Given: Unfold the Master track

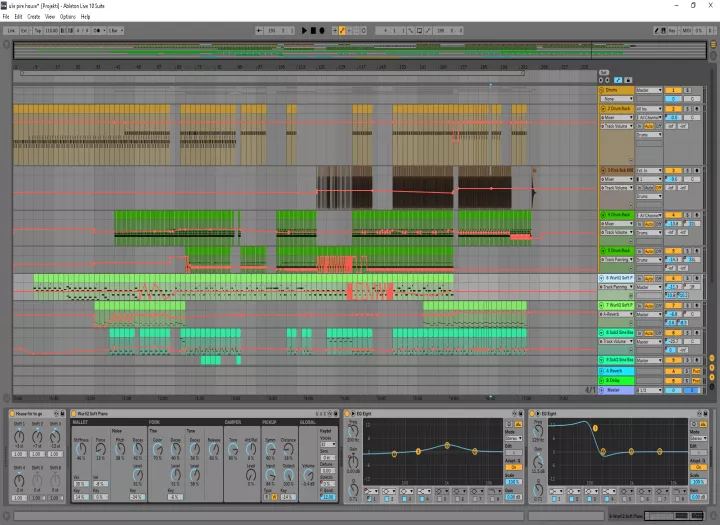Looking at the screenshot, I should pyautogui.click(x=602, y=390).
